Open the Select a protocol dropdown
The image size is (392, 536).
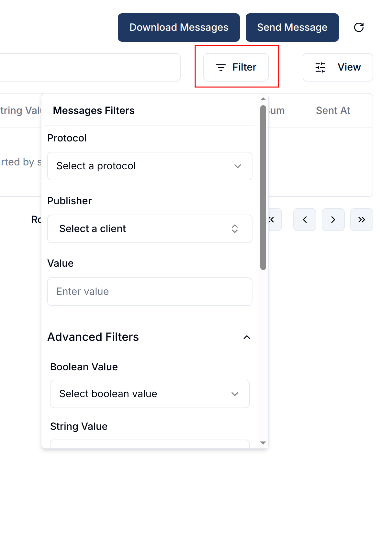(x=150, y=166)
